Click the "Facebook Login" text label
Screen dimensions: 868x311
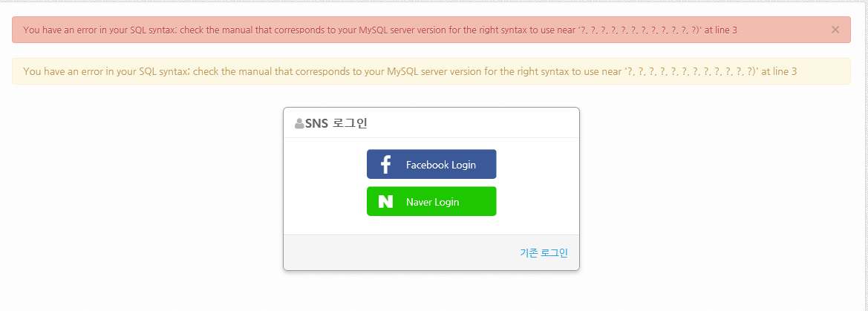440,165
